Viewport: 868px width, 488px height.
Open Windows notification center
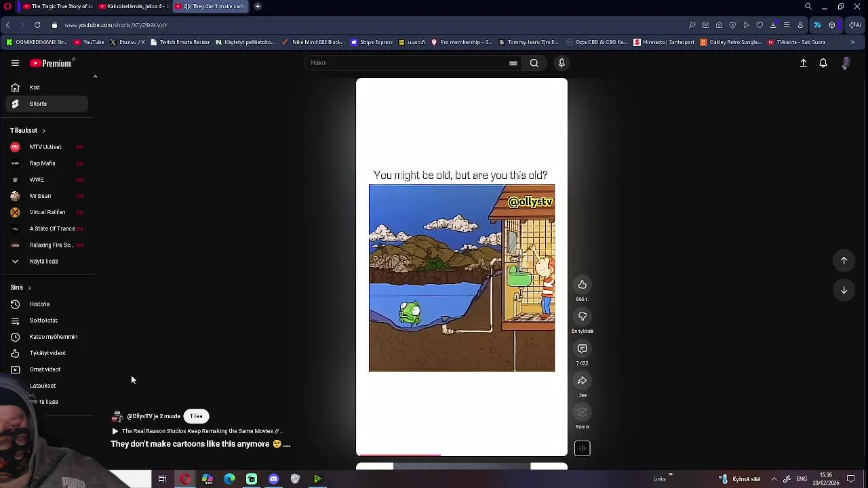click(x=851, y=479)
